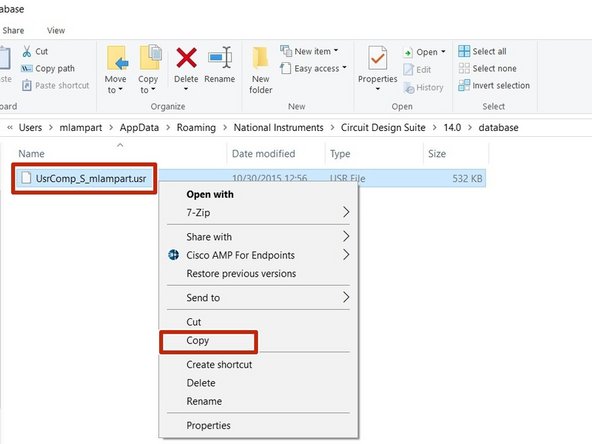Click the New item icon
Screen dimensions: 592x444
(286, 51)
